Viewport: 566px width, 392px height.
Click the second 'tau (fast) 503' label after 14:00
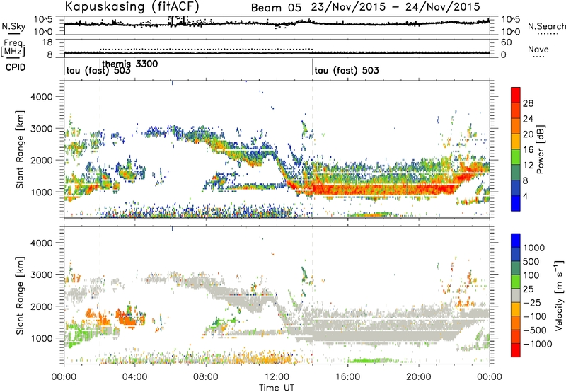[347, 70]
